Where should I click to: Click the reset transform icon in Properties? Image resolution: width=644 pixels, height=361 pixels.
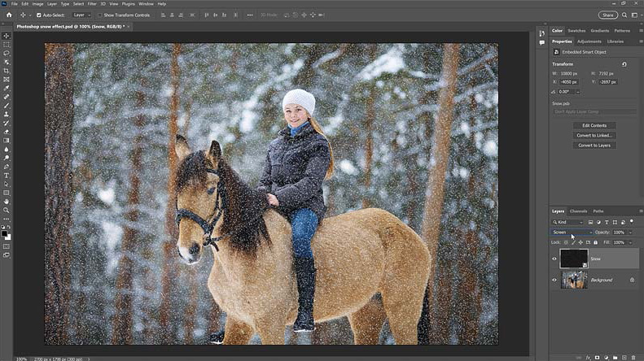[x=624, y=64]
